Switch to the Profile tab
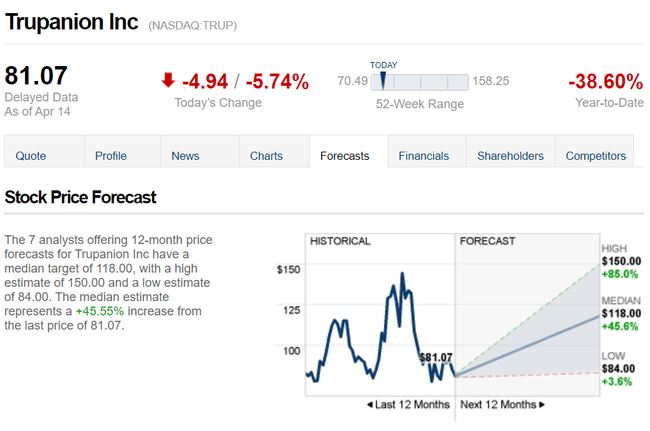Screen dimensions: 650x431 (x=111, y=156)
